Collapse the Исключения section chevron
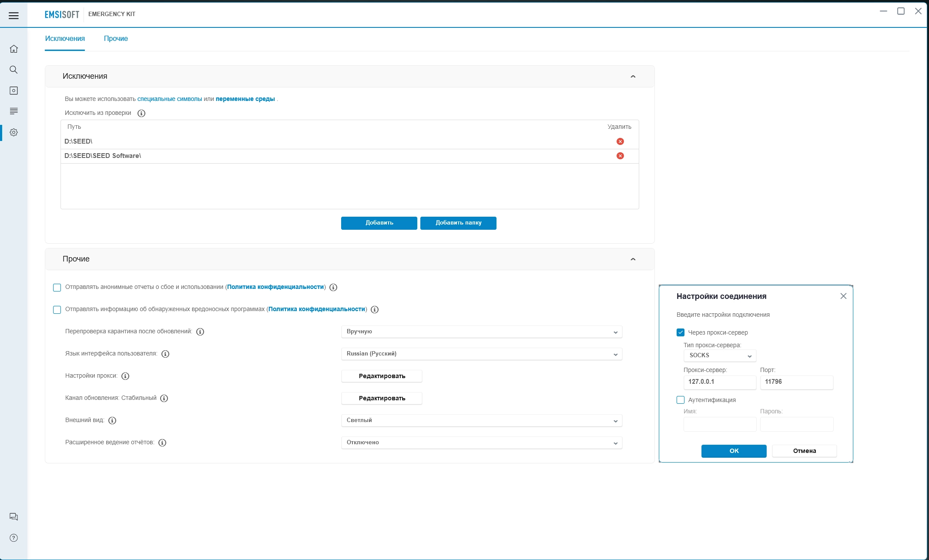This screenshot has width=929, height=560. [633, 77]
